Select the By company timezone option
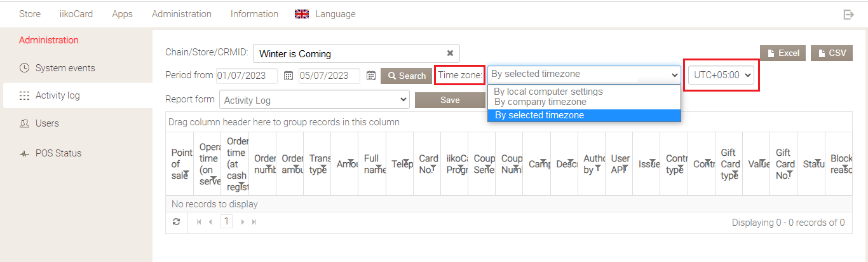The image size is (868, 262). [540, 102]
